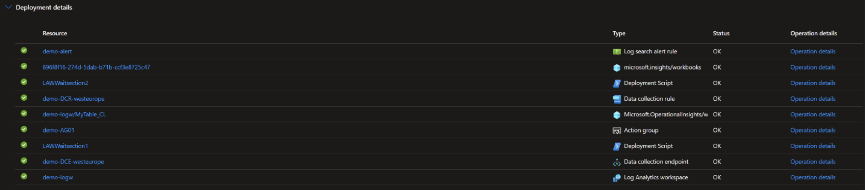
Task: Click the microsoft.insights/workbooks type icon
Action: [x=617, y=68]
